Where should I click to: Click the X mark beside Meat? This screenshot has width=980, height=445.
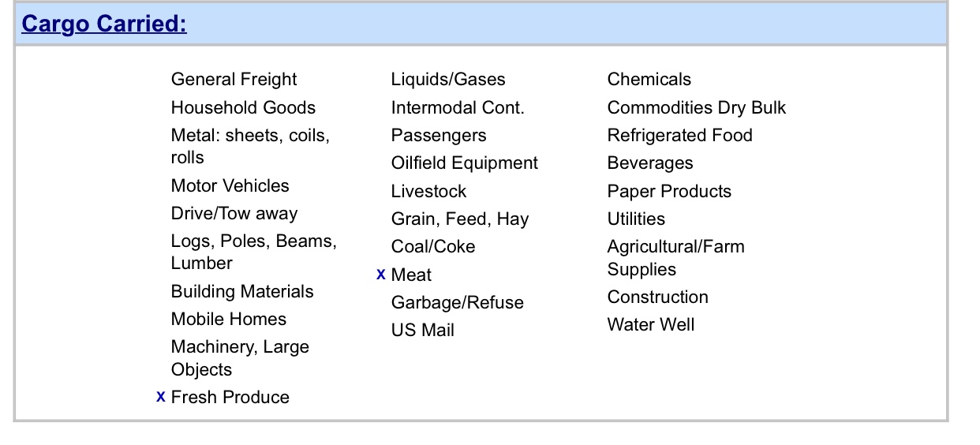coord(381,275)
